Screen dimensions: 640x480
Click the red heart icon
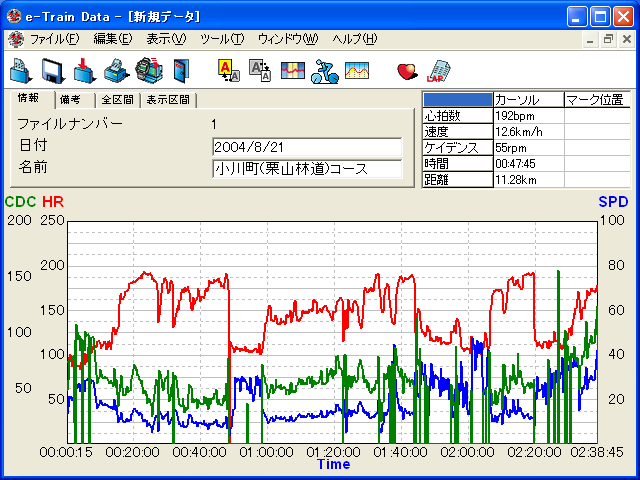pyautogui.click(x=406, y=70)
